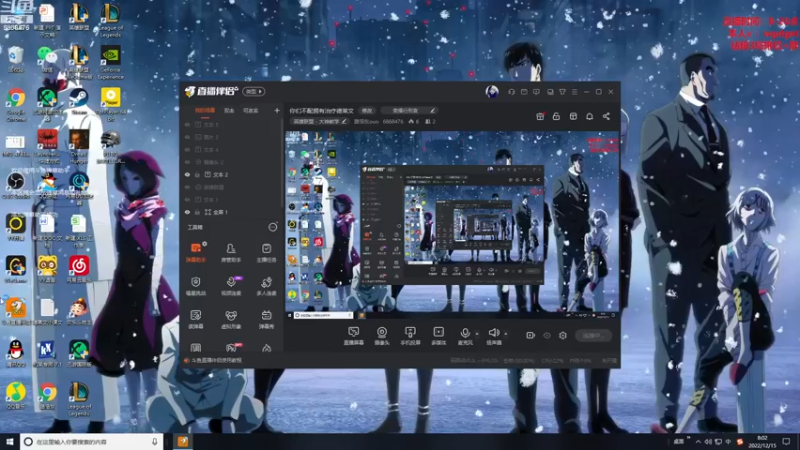Click 修改 button next to stream title

[367, 111]
